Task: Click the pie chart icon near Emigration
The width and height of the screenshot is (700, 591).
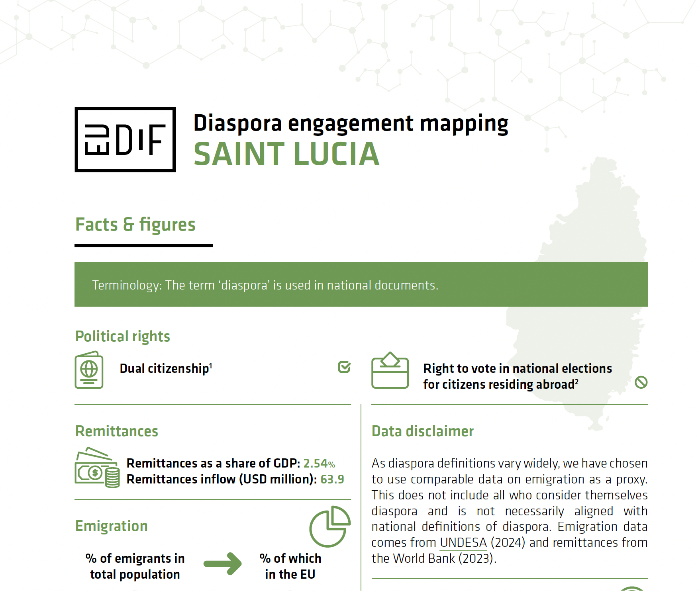Action: pos(330,526)
